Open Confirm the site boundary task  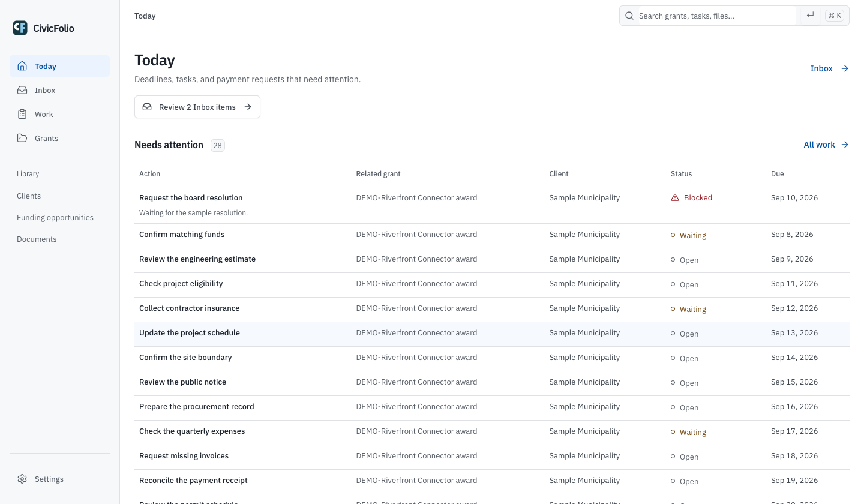(x=185, y=357)
